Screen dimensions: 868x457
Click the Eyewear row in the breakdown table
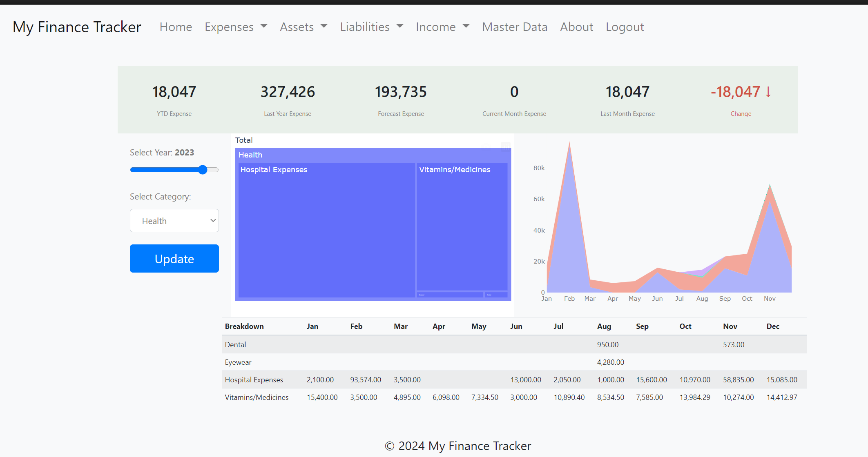coord(238,362)
